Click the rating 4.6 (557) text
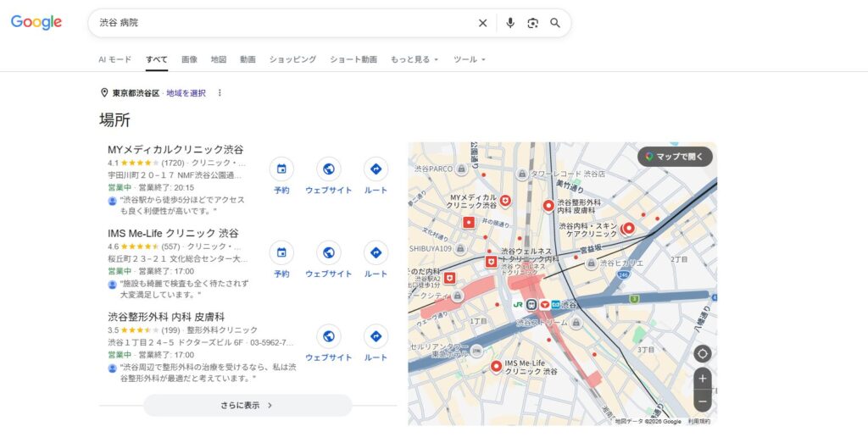868x443 pixels. (144, 246)
